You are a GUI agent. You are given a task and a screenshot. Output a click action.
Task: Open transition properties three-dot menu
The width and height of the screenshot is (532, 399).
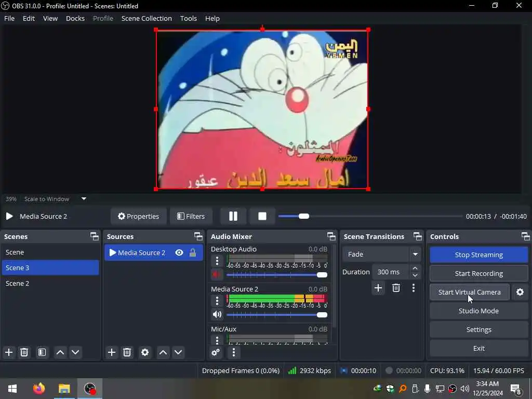[413, 288]
